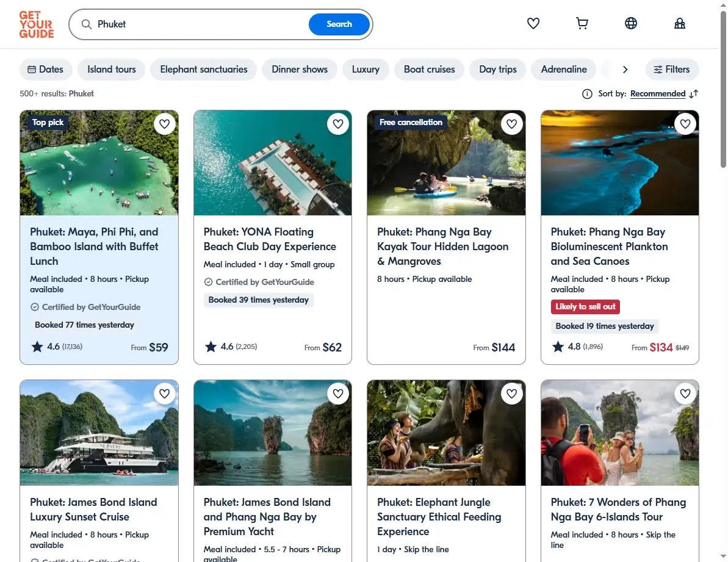Show more category chips with the right arrow
The width and height of the screenshot is (728, 562).
(x=625, y=69)
